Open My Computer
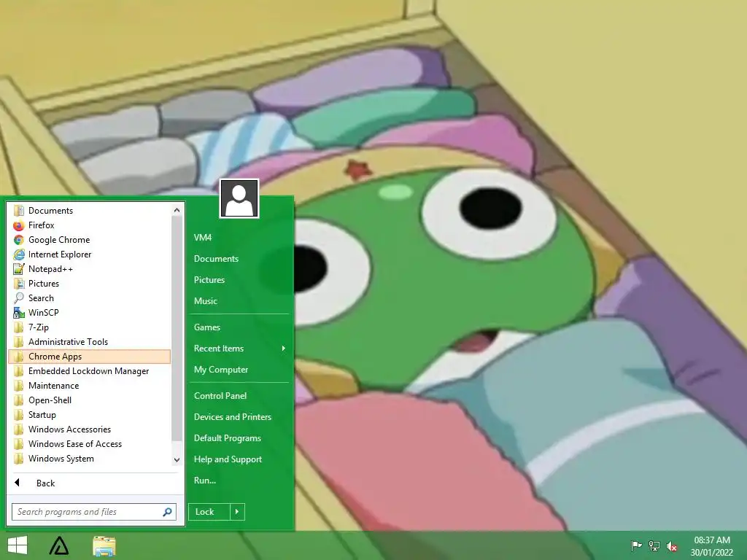The image size is (747, 560). coord(220,370)
